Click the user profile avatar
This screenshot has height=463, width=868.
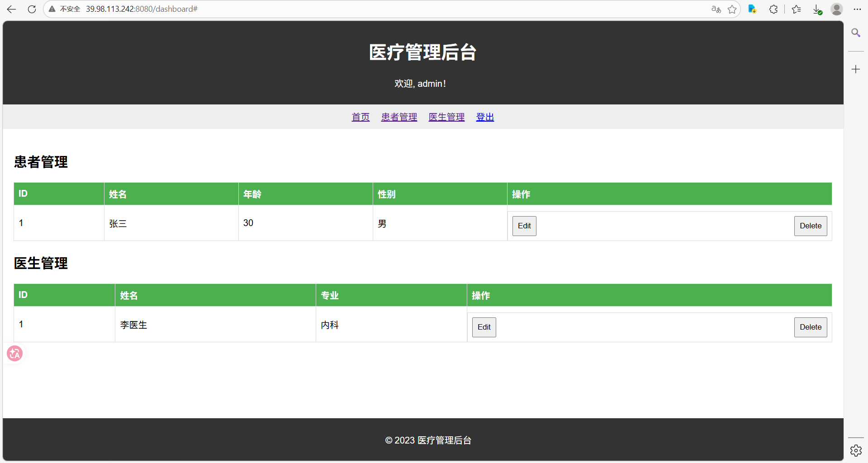click(x=837, y=9)
